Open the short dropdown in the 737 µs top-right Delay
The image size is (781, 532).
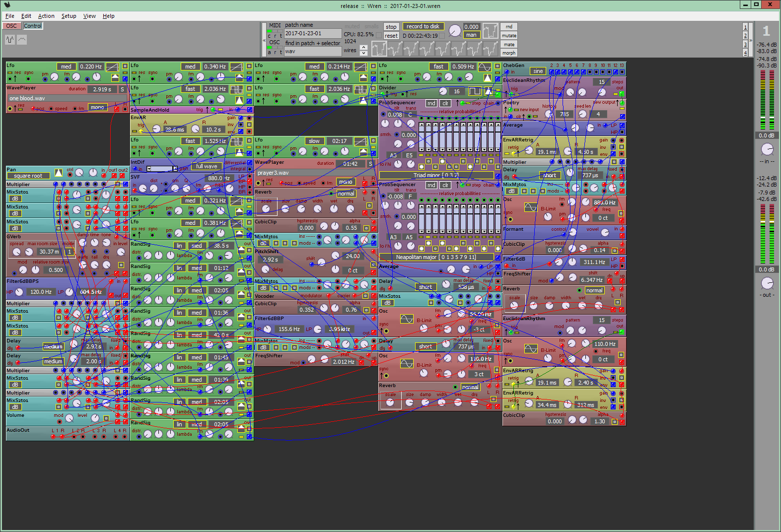[x=549, y=175]
